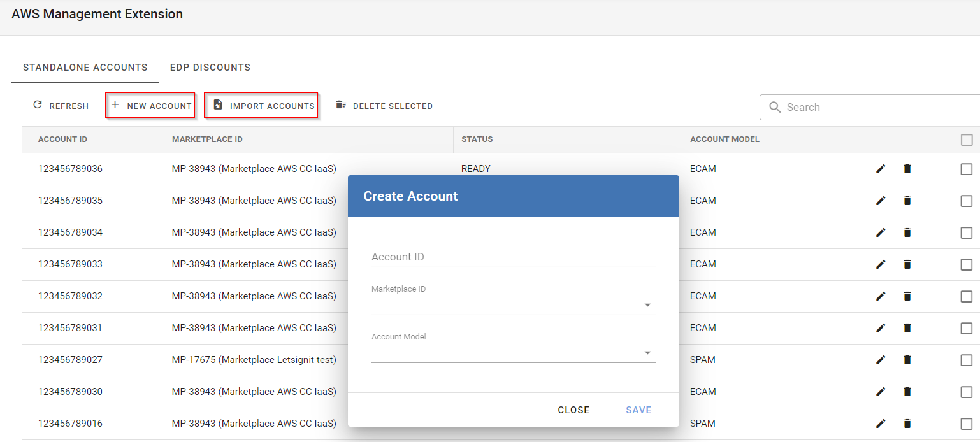Viewport: 980px width, 442px height.
Task: Delete account 123456789030 via trash icon
Action: click(907, 392)
